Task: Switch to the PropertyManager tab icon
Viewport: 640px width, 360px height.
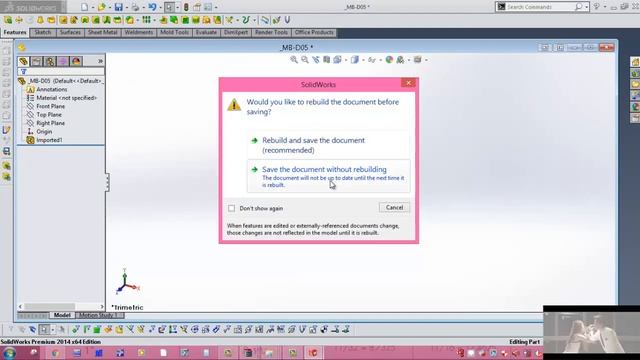Action: 37,61
